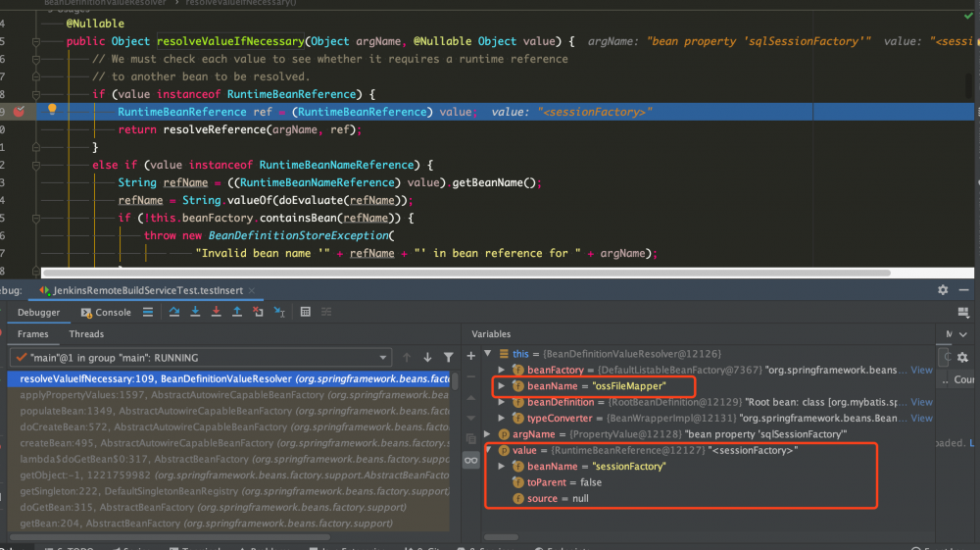Expand the beanFactory variable node
The width and height of the screenshot is (980, 550).
tap(503, 371)
